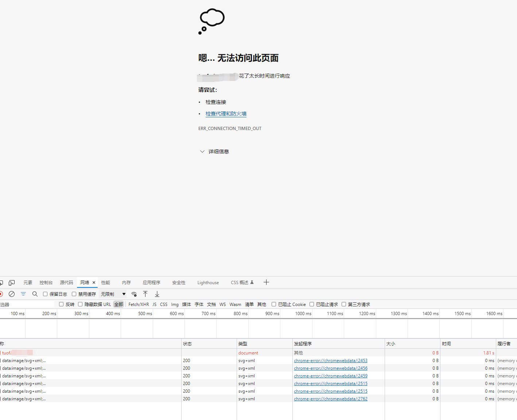Export network log as HAR
Viewport: 517px width, 420px height.
pos(157,294)
